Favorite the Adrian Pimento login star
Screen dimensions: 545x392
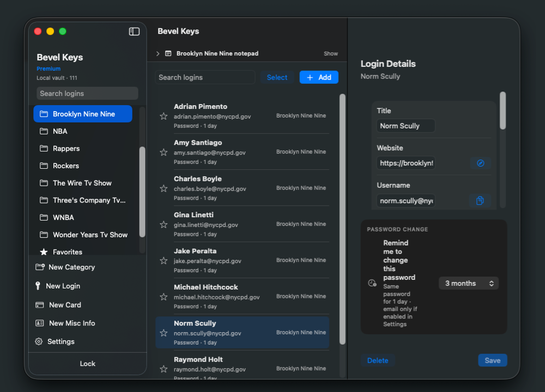[163, 116]
